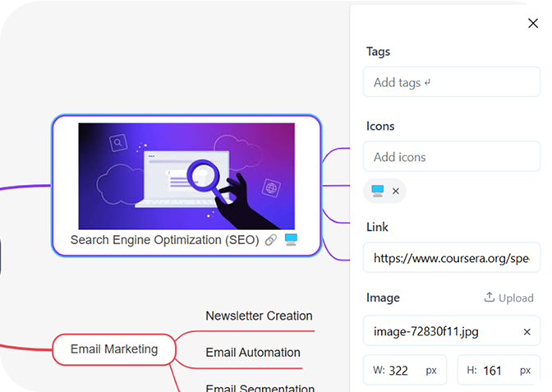Select the Search Engine Optimization (SEO) node title
The width and height of the screenshot is (552, 392).
click(164, 240)
